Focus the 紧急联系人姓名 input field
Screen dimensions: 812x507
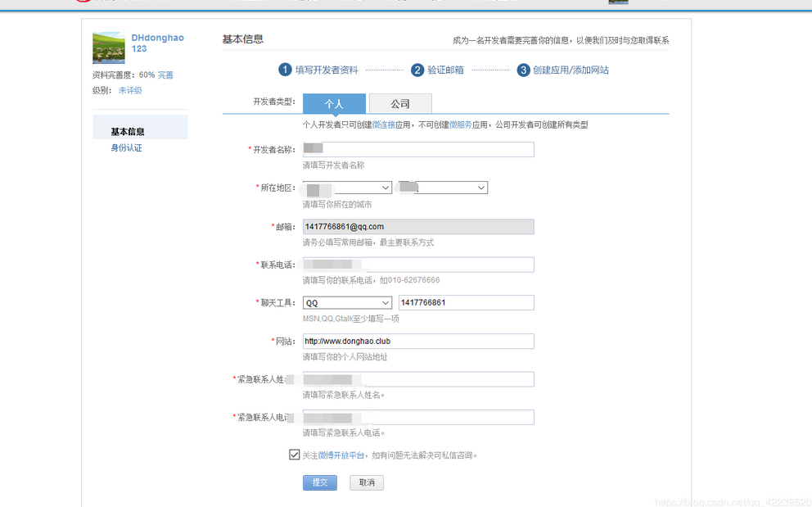tap(418, 379)
